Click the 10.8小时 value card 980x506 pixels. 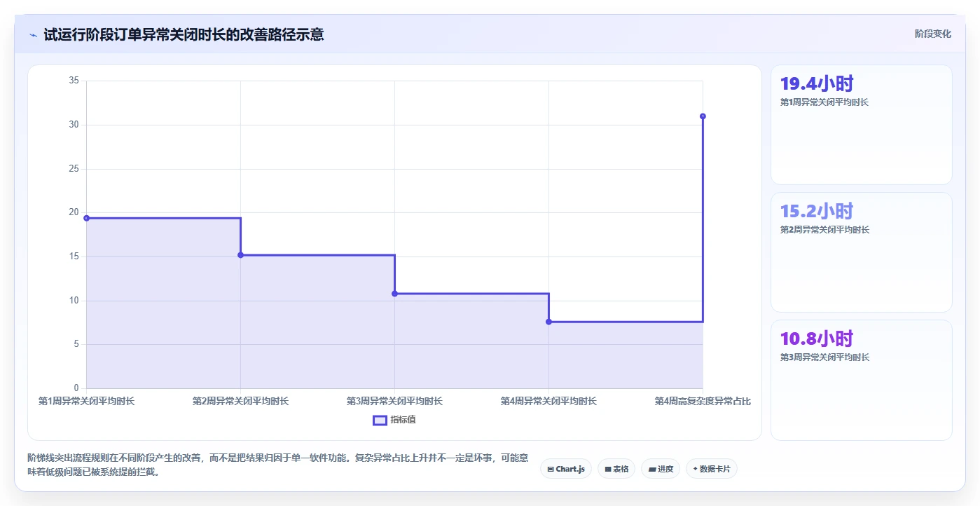tap(861, 380)
